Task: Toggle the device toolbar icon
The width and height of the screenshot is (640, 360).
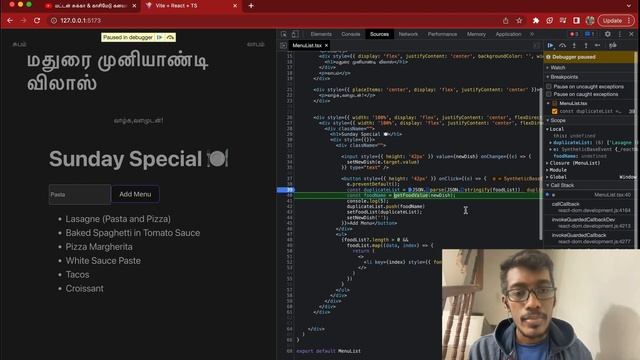Action: [295, 34]
